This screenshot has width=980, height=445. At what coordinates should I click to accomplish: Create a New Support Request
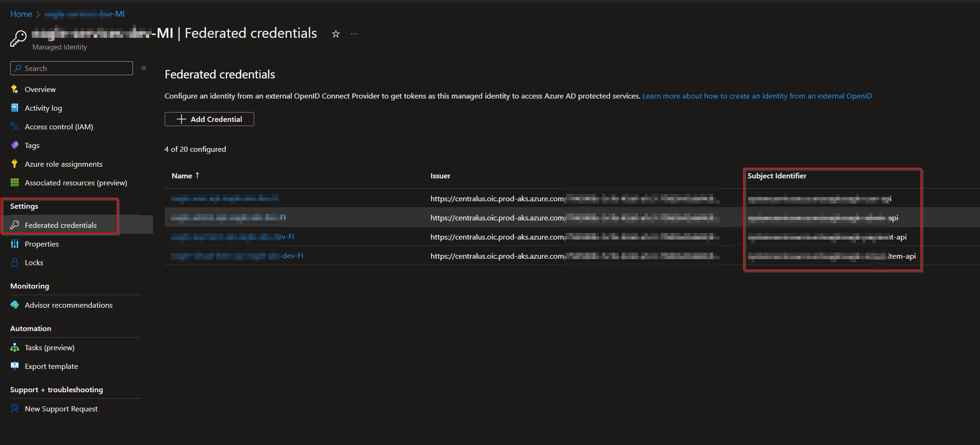(61, 409)
